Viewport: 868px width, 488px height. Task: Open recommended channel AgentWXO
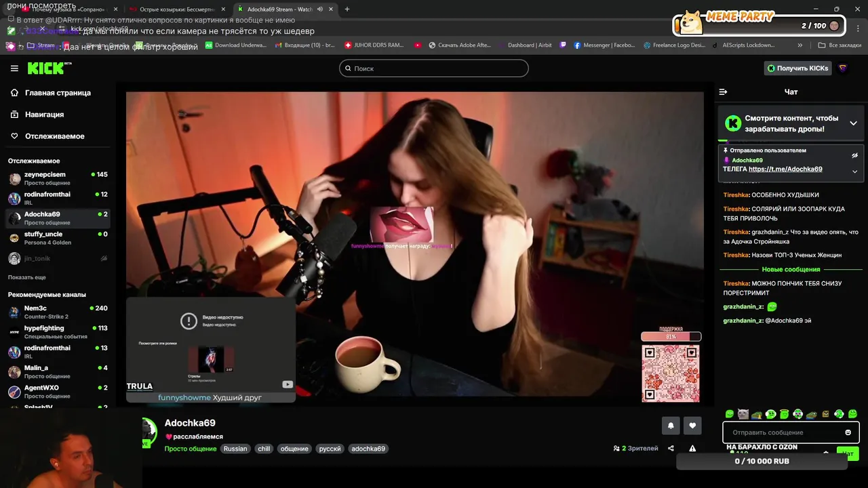[58, 391]
